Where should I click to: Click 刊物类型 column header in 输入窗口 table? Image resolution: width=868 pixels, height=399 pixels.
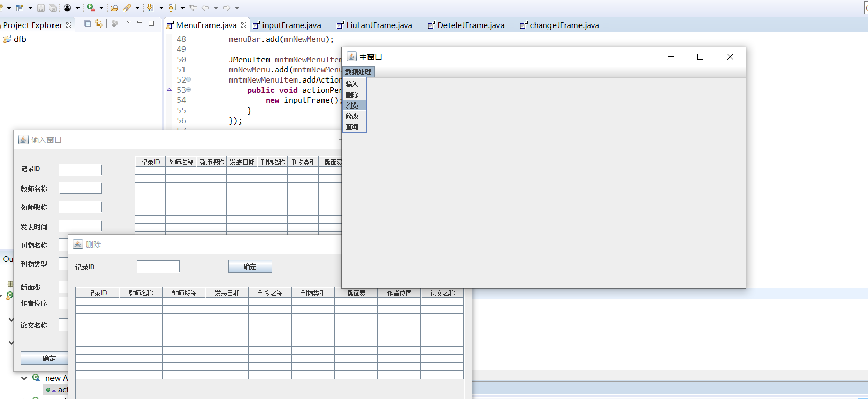point(303,162)
